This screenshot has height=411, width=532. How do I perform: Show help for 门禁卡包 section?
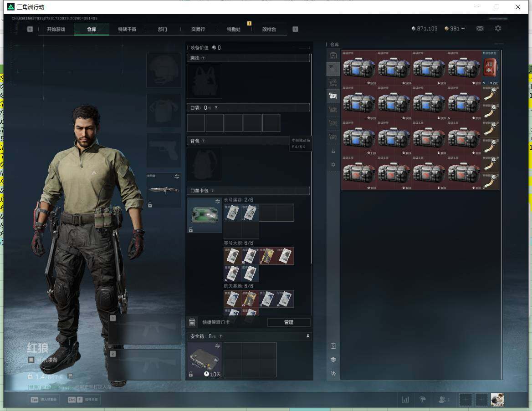212,191
